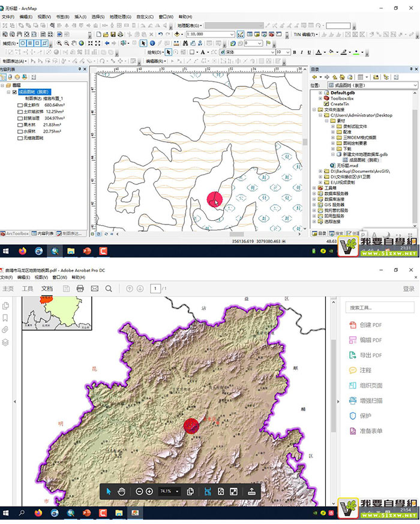The width and height of the screenshot is (420, 524).
Task: Open 自定义(C) menu in ArcMap
Action: pos(145,17)
